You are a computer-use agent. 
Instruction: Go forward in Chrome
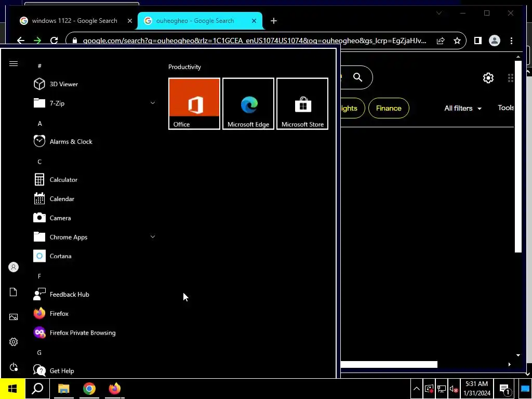click(37, 41)
